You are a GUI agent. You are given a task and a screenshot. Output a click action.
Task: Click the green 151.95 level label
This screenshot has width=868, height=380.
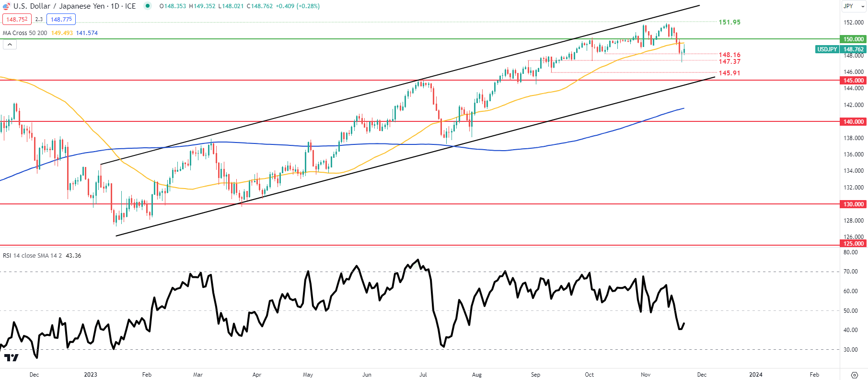729,22
